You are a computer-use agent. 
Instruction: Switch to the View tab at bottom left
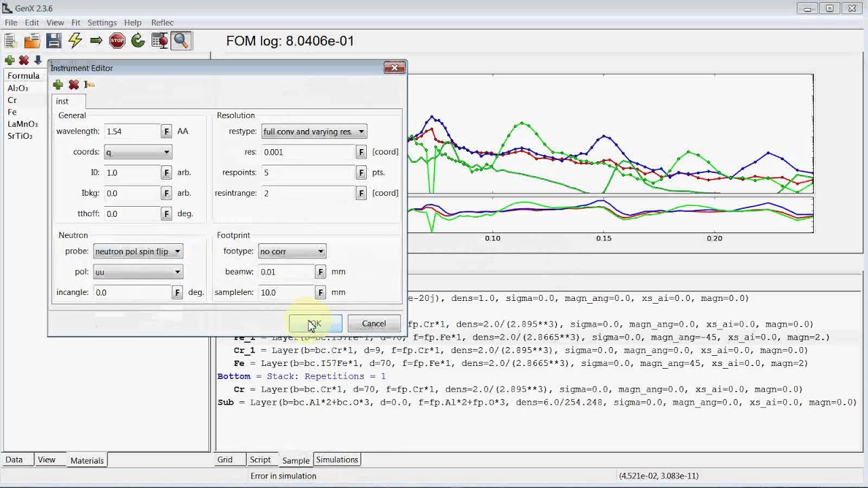pos(47,460)
